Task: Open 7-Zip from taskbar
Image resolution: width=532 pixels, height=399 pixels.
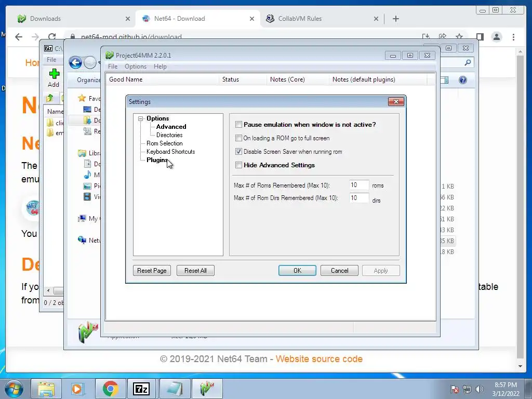Action: click(x=141, y=389)
